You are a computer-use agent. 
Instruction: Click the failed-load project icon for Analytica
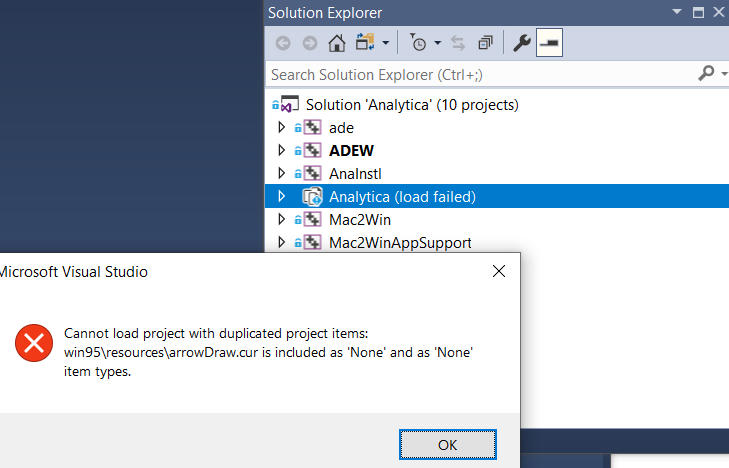312,197
